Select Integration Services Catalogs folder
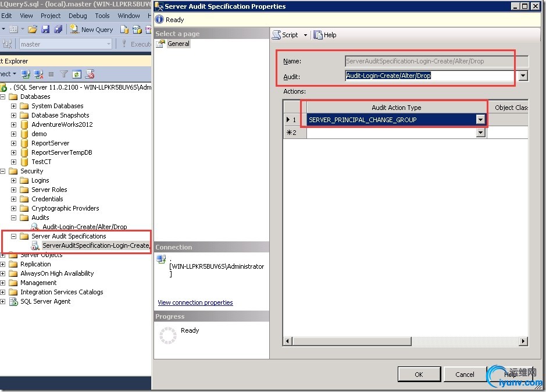The image size is (546, 392). 62,292
